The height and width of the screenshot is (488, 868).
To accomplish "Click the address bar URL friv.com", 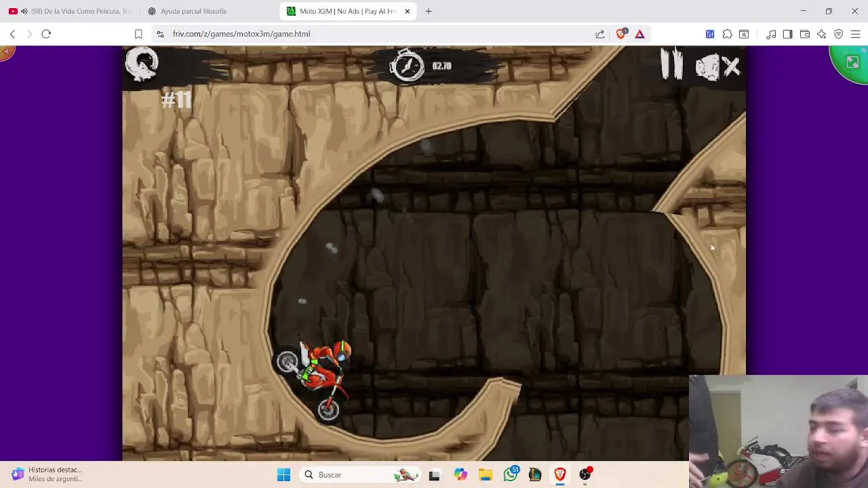I will (241, 34).
